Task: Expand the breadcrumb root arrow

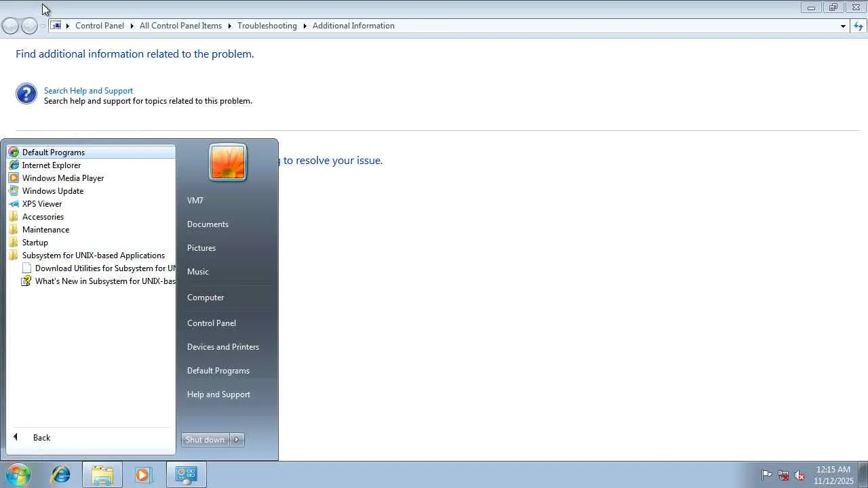Action: (x=68, y=26)
